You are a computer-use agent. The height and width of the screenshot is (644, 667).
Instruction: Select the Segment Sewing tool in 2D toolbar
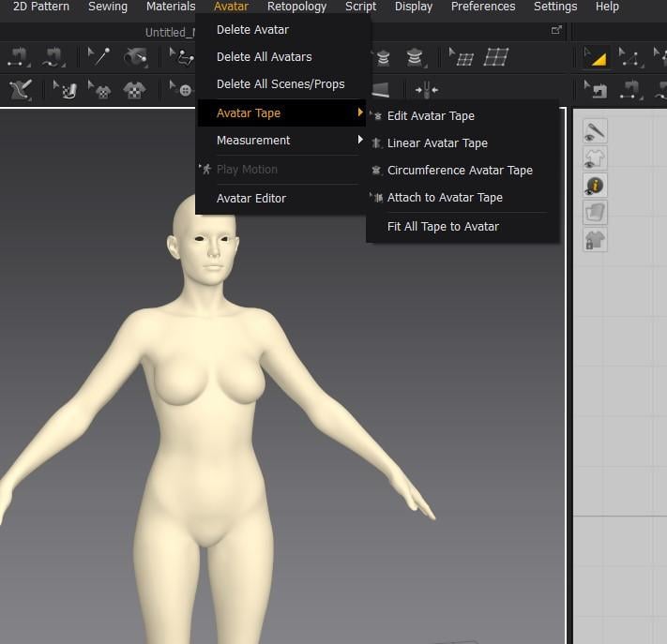point(630,90)
